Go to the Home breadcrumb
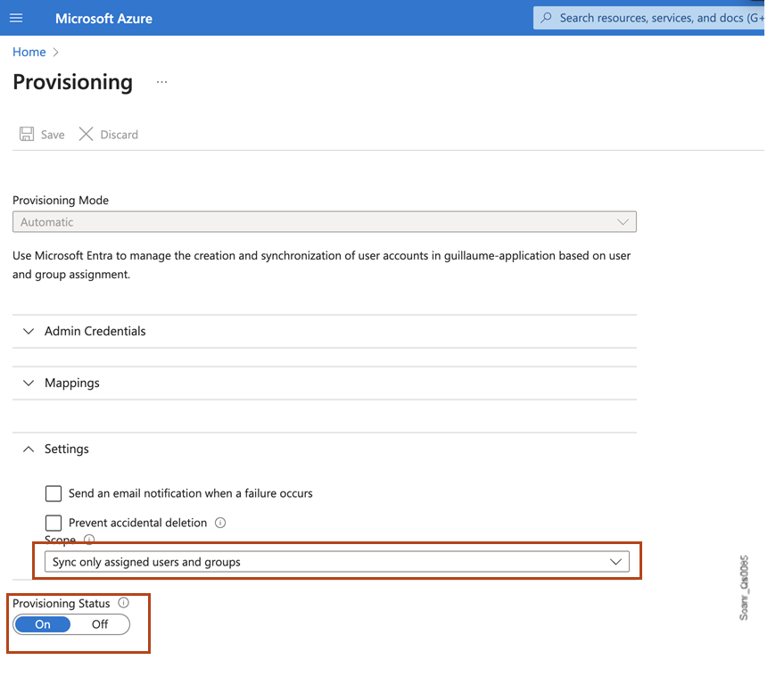Viewport: 784px width, 685px height. (x=29, y=52)
